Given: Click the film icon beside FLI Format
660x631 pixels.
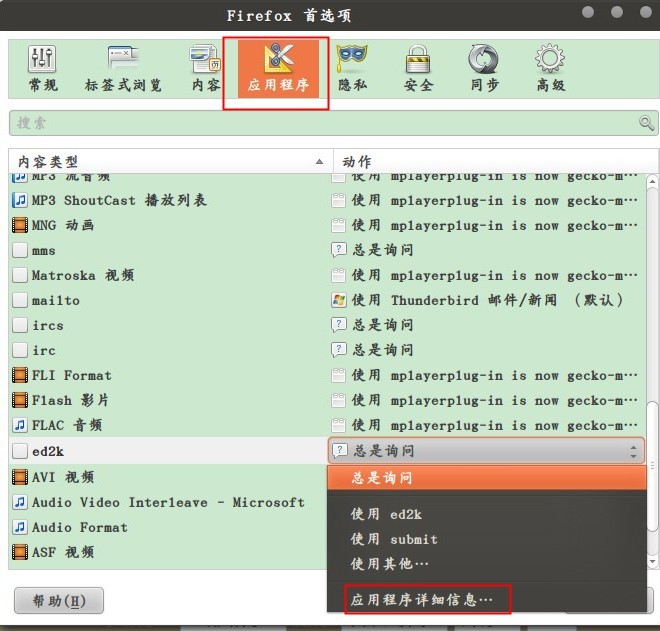Looking at the screenshot, I should point(20,375).
